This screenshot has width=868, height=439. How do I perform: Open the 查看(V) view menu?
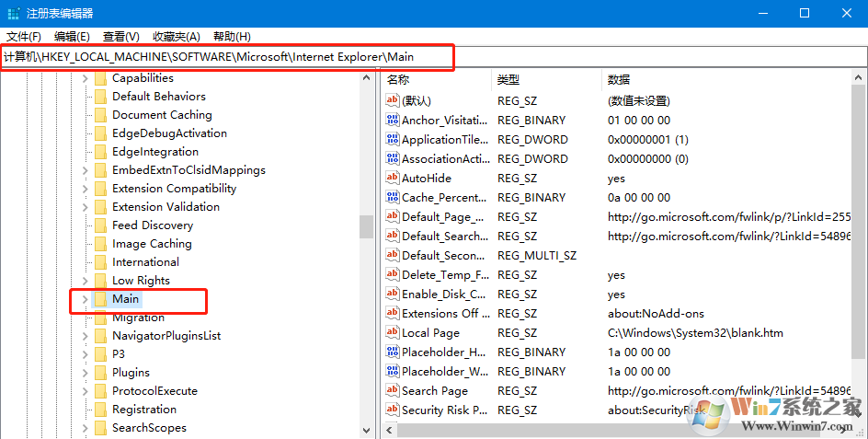120,37
